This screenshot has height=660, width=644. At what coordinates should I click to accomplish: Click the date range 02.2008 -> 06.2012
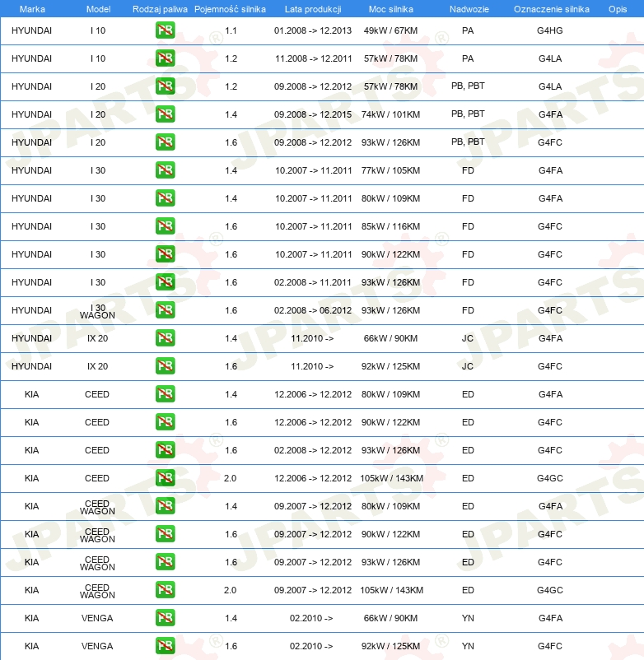pyautogui.click(x=312, y=310)
